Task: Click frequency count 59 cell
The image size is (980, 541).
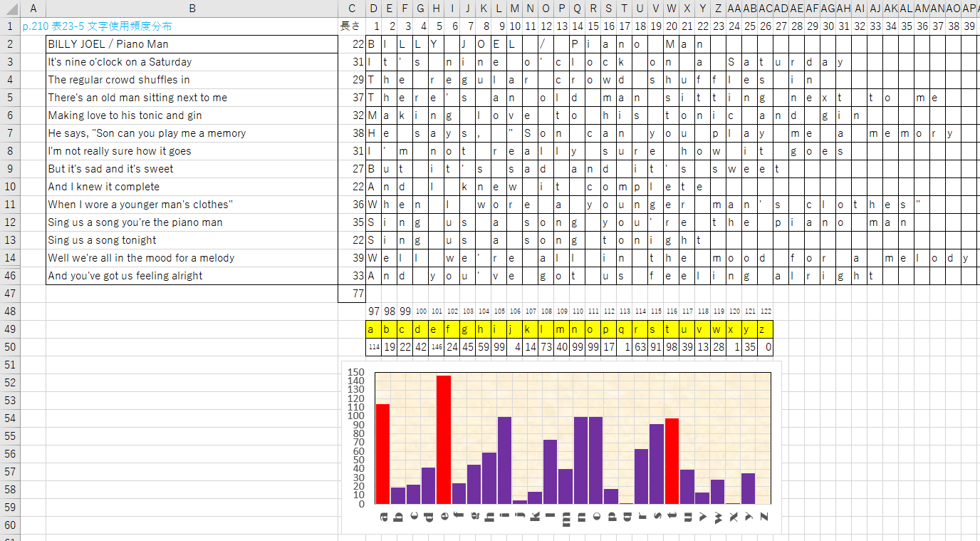Action: (x=483, y=347)
